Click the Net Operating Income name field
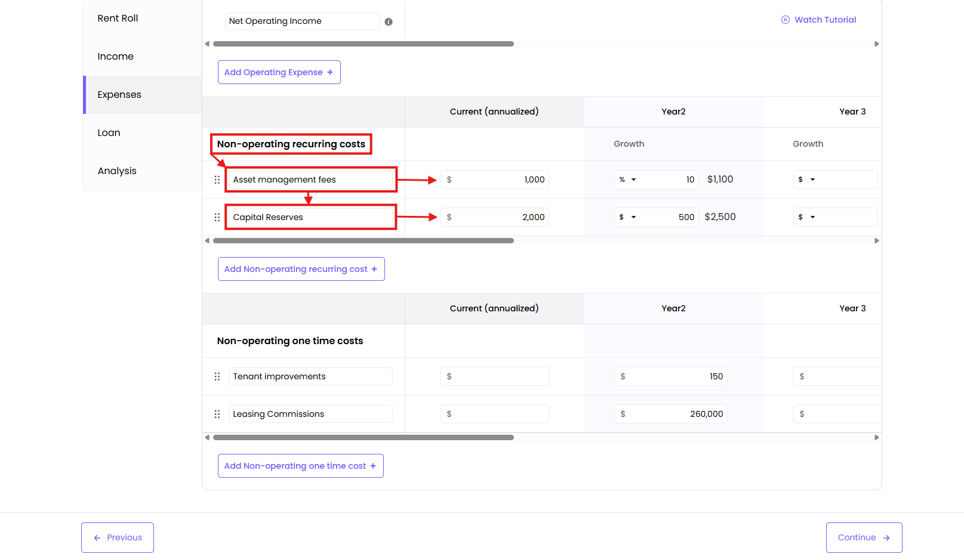Viewport: 964px width, 560px height. [302, 21]
